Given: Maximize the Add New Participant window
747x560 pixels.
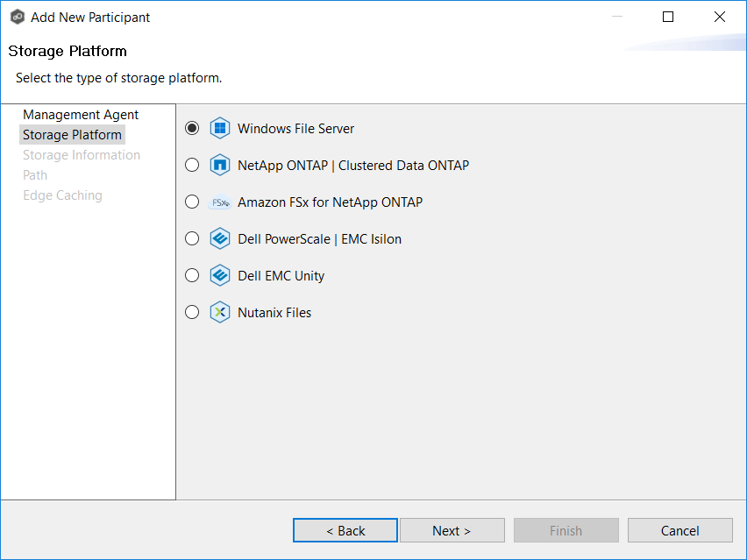Looking at the screenshot, I should coord(668,17).
